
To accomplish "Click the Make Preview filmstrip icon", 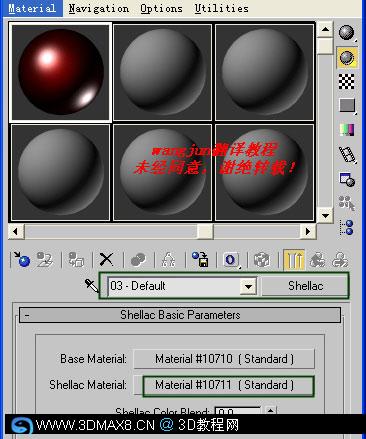I will click(347, 155).
